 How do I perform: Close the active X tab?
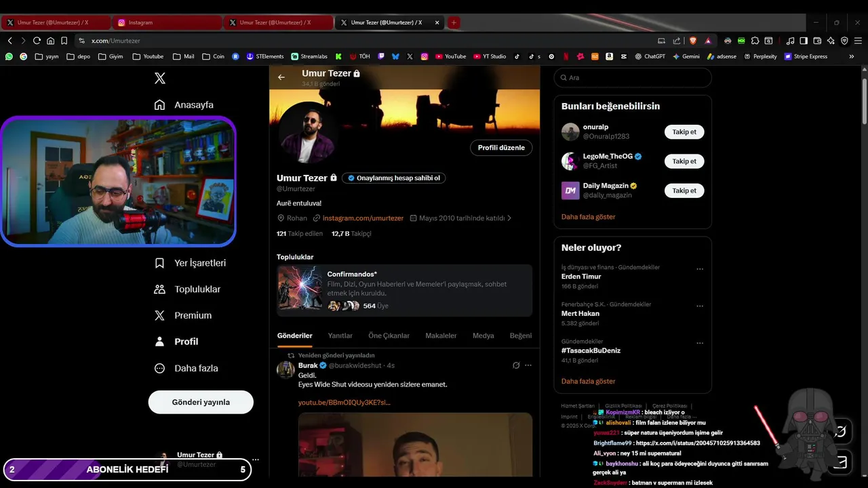click(437, 22)
